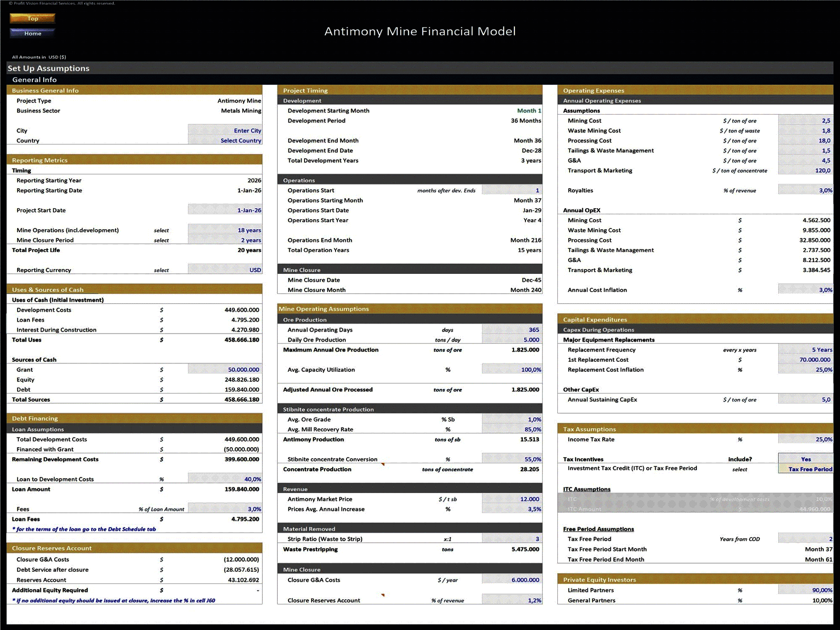Select the Annual Operating Days 365 cell
840x630 pixels.
[x=512, y=330]
